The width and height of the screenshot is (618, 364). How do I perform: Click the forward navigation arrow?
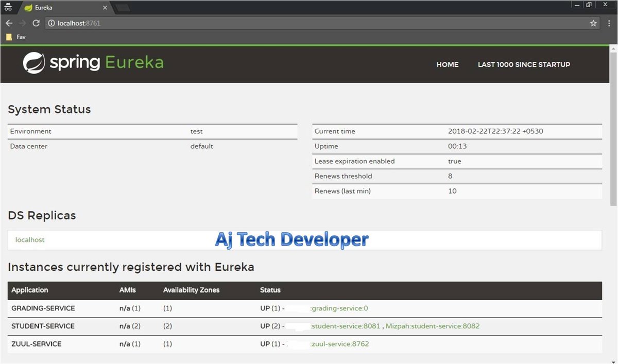pos(22,23)
